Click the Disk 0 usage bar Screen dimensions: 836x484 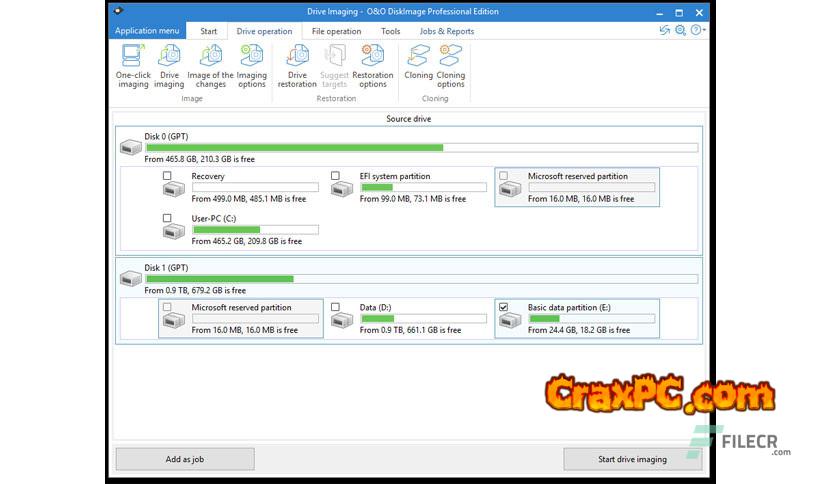pos(421,148)
